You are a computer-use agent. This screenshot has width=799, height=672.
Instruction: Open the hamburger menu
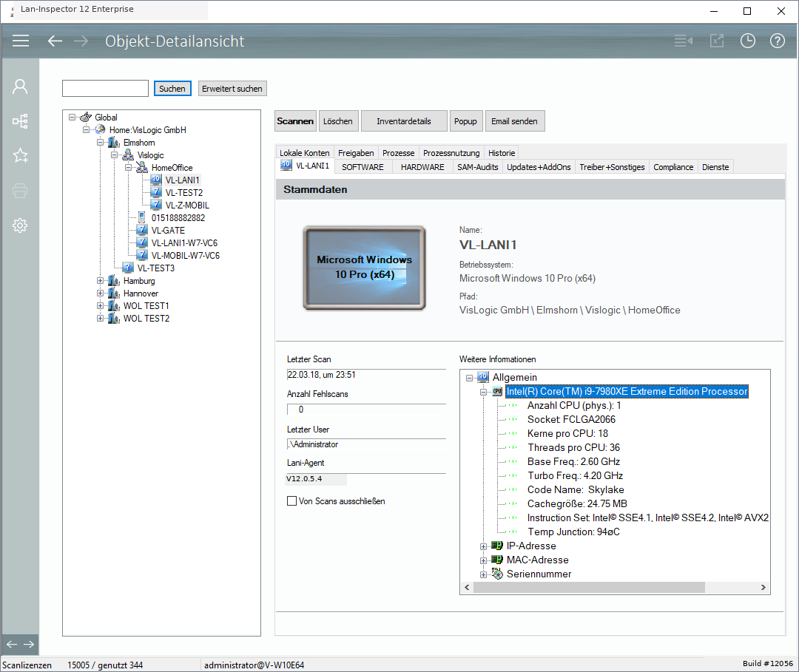(x=21, y=41)
